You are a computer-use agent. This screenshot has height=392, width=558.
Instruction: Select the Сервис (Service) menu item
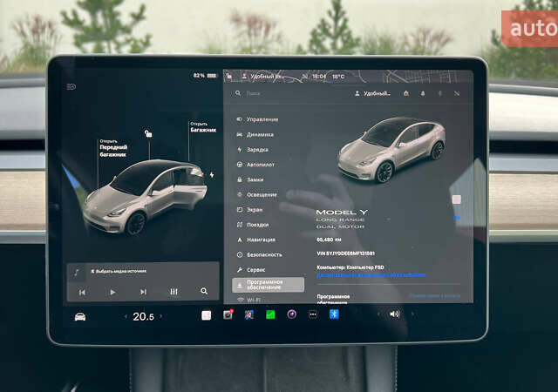[x=251, y=270]
